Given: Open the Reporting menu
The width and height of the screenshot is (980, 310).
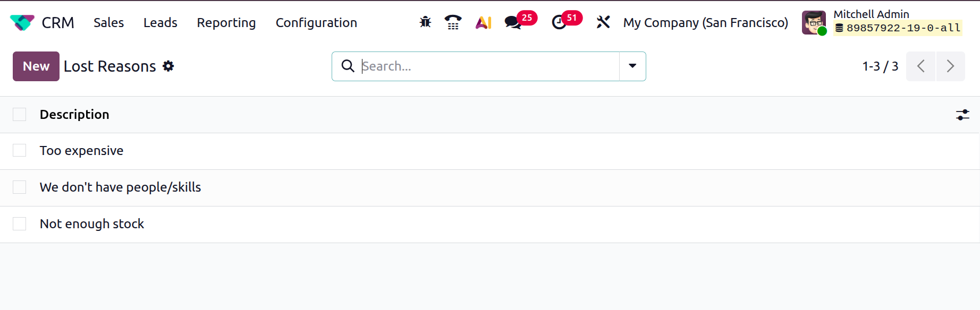Looking at the screenshot, I should (226, 23).
